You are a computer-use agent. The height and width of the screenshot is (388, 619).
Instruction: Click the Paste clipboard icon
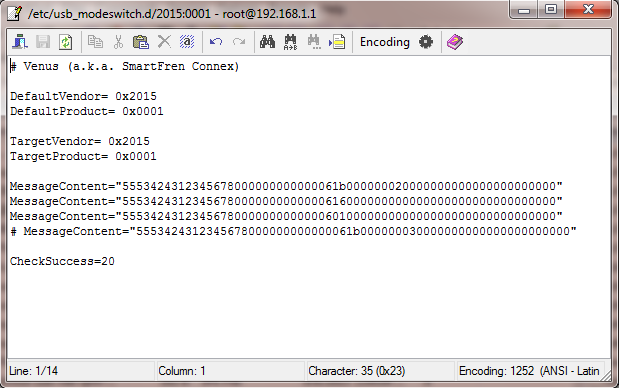pos(141,41)
